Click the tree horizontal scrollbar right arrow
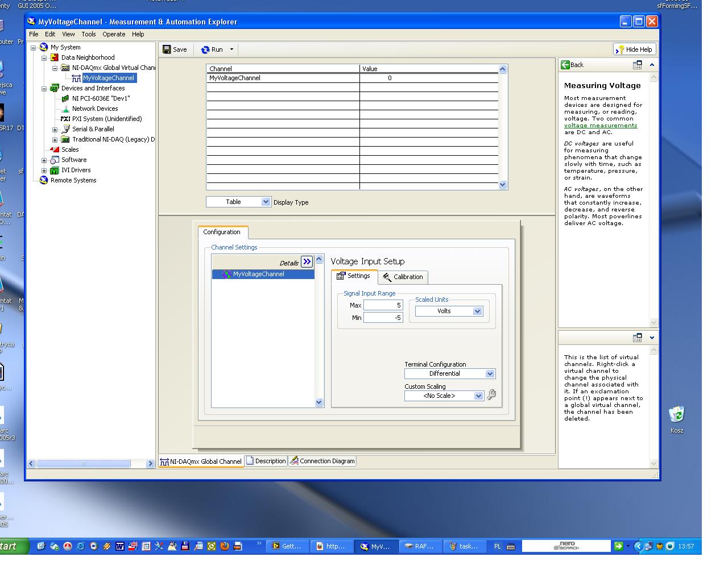Screen dimensions: 728x582 pos(150,464)
